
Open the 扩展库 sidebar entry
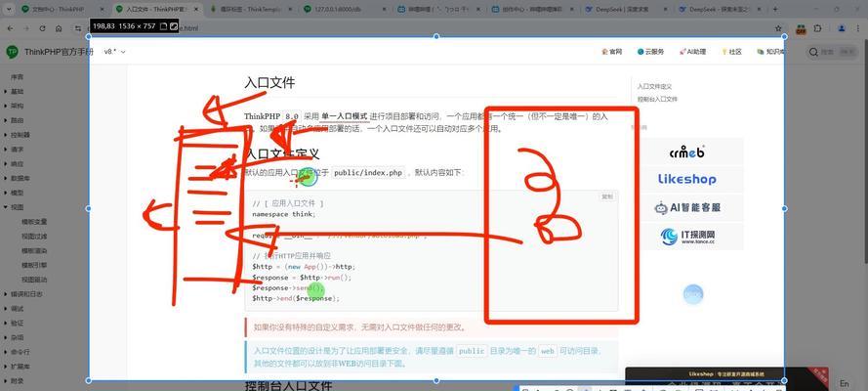tap(20, 367)
